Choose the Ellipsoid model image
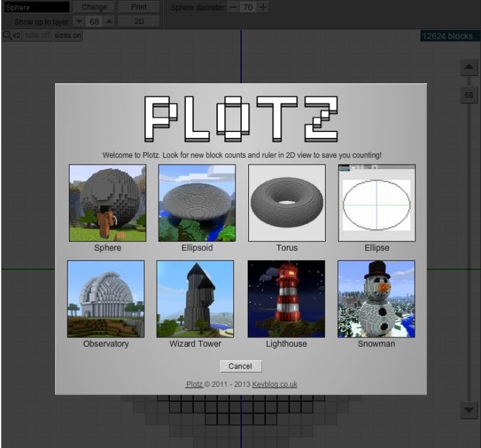This screenshot has width=481, height=448. pyautogui.click(x=197, y=203)
